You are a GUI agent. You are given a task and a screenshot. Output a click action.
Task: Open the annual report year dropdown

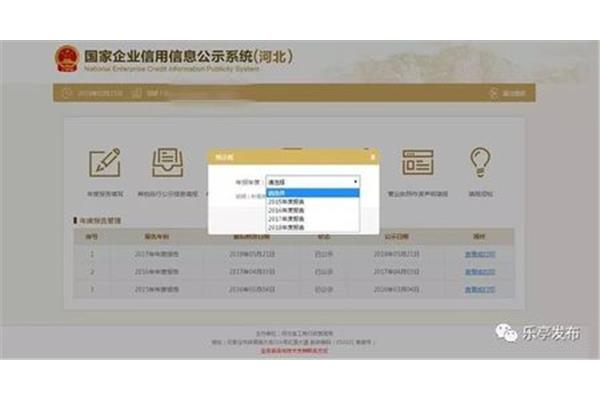[313, 182]
